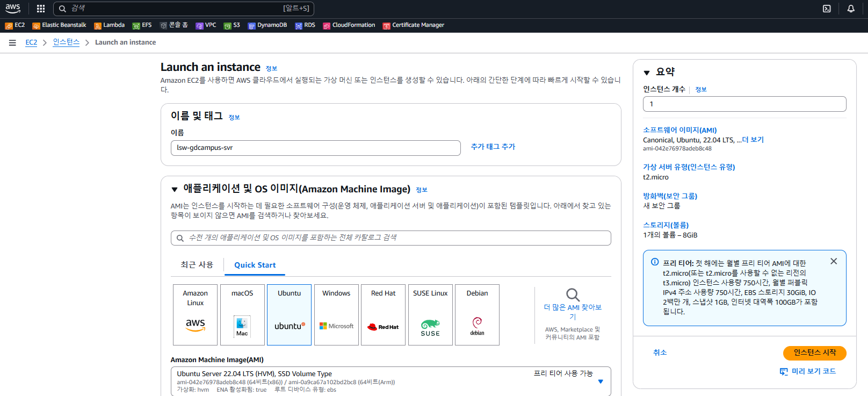Select macOS AMI tile
Screen dimensions: 868x396
pyautogui.click(x=242, y=315)
